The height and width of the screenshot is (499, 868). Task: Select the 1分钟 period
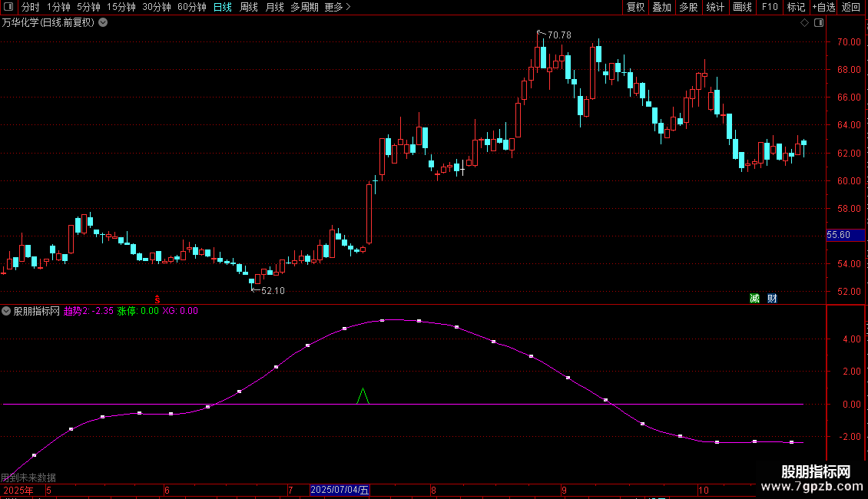[x=58, y=7]
